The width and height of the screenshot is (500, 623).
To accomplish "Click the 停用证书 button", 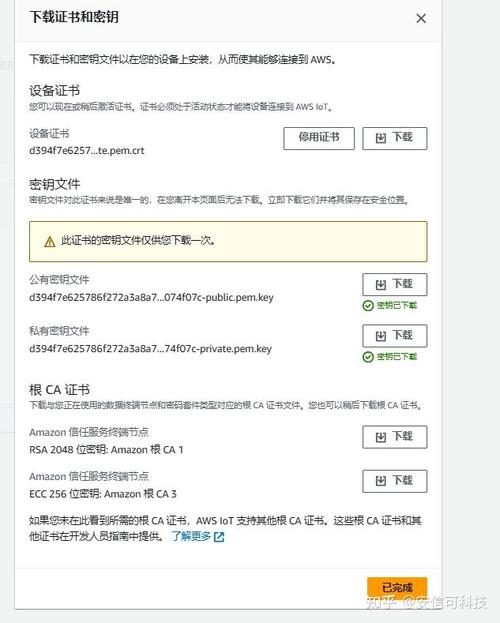I will [319, 138].
